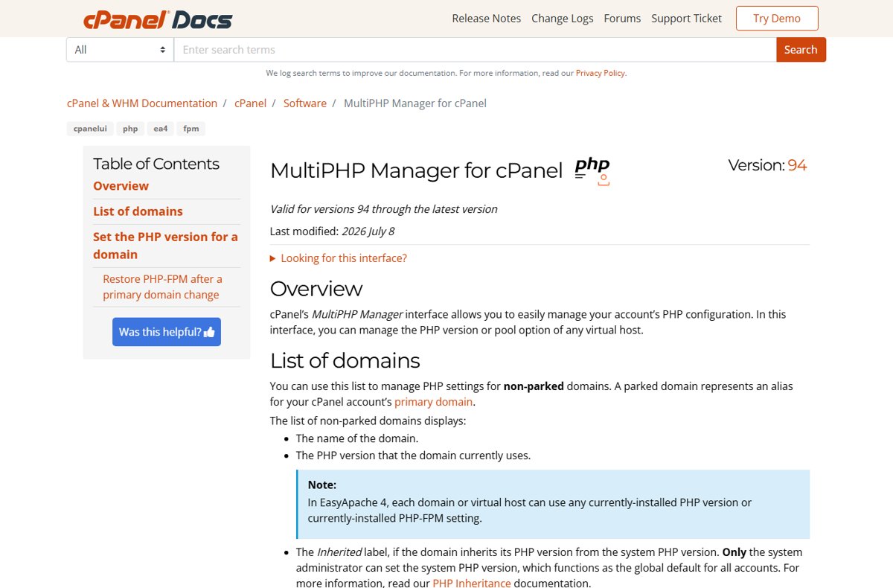The image size is (893, 588).
Task: Click the Try Demo button
Action: pyautogui.click(x=777, y=18)
